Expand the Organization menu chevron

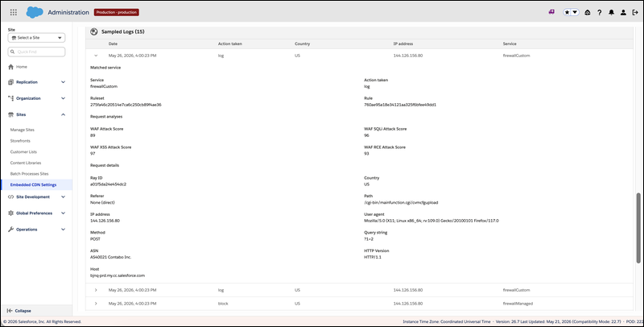[63, 98]
